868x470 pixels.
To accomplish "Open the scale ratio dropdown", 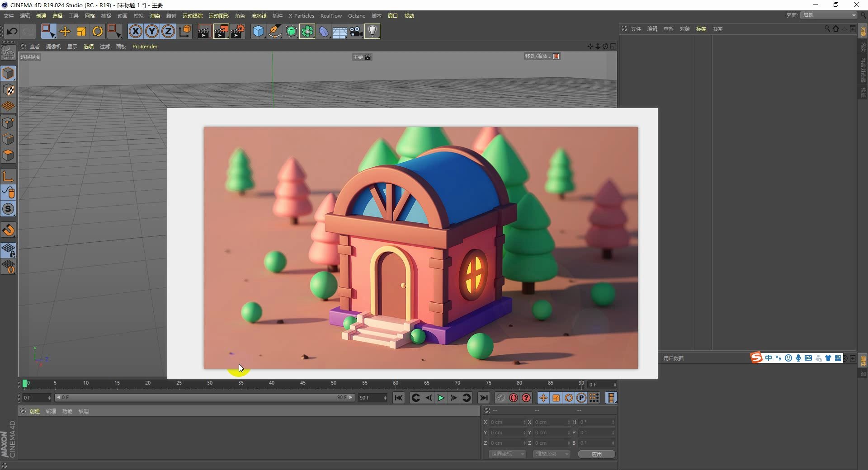I will pos(551,454).
